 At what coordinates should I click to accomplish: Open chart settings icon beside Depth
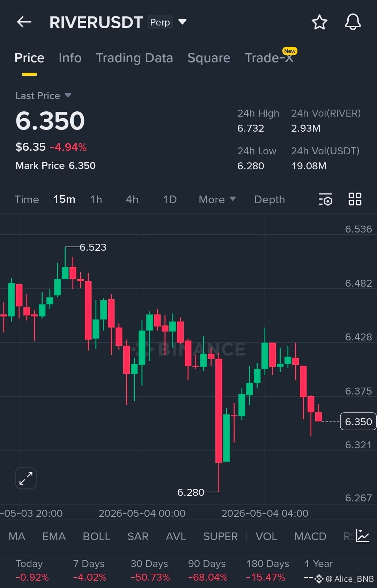(325, 199)
